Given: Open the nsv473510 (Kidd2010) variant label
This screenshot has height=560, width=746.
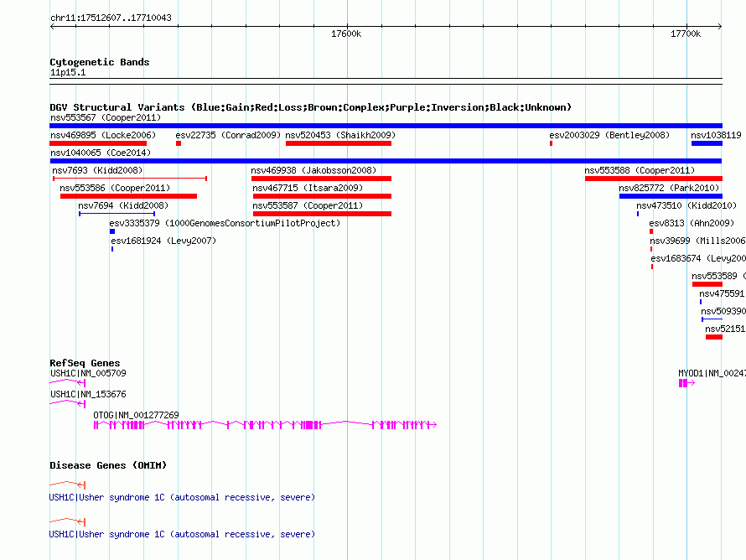Looking at the screenshot, I should (x=686, y=205).
